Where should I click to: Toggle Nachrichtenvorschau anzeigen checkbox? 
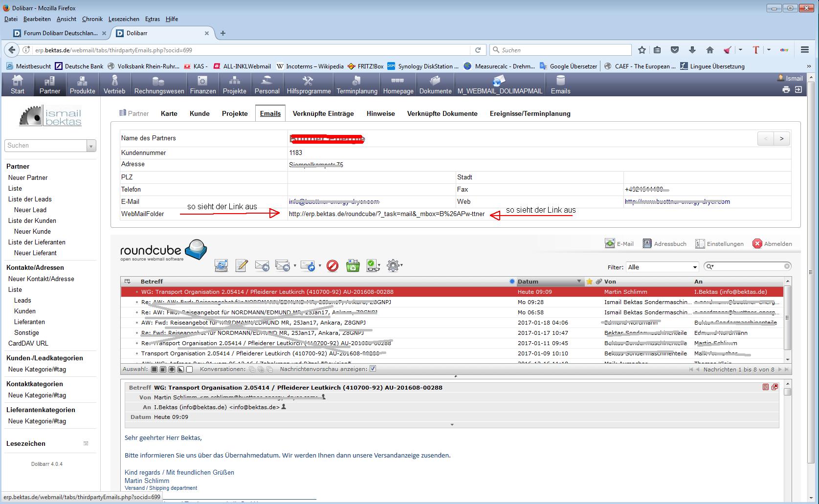(x=373, y=369)
